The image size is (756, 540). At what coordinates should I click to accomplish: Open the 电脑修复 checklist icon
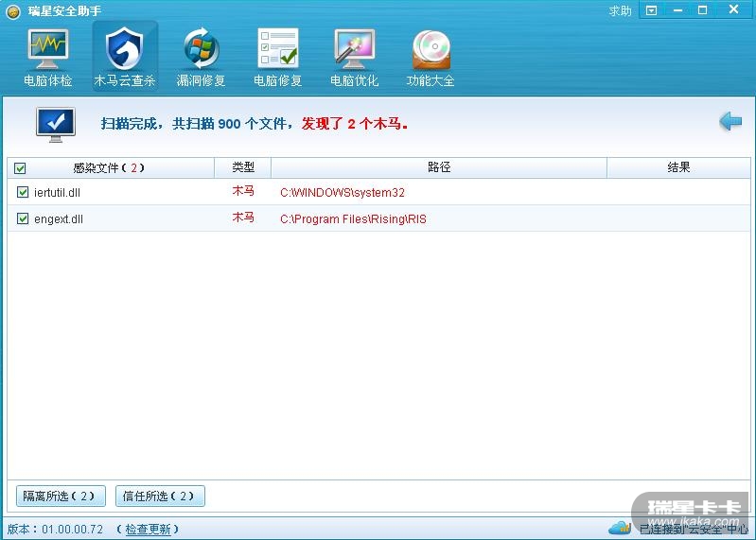point(278,48)
